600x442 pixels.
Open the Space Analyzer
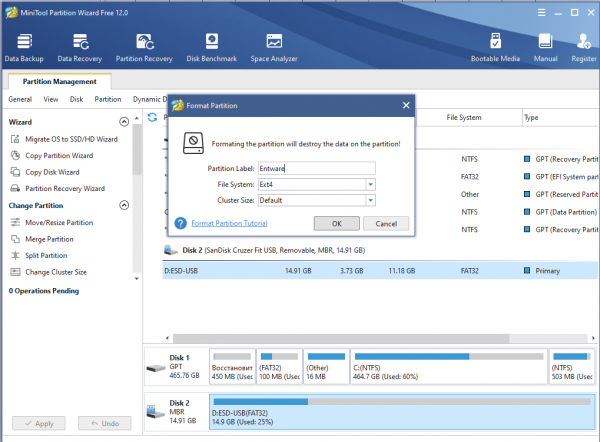tap(274, 47)
